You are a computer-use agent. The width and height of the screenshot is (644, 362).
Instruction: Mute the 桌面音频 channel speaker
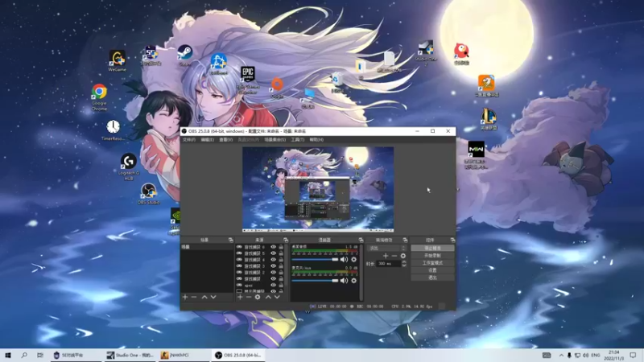(x=344, y=259)
